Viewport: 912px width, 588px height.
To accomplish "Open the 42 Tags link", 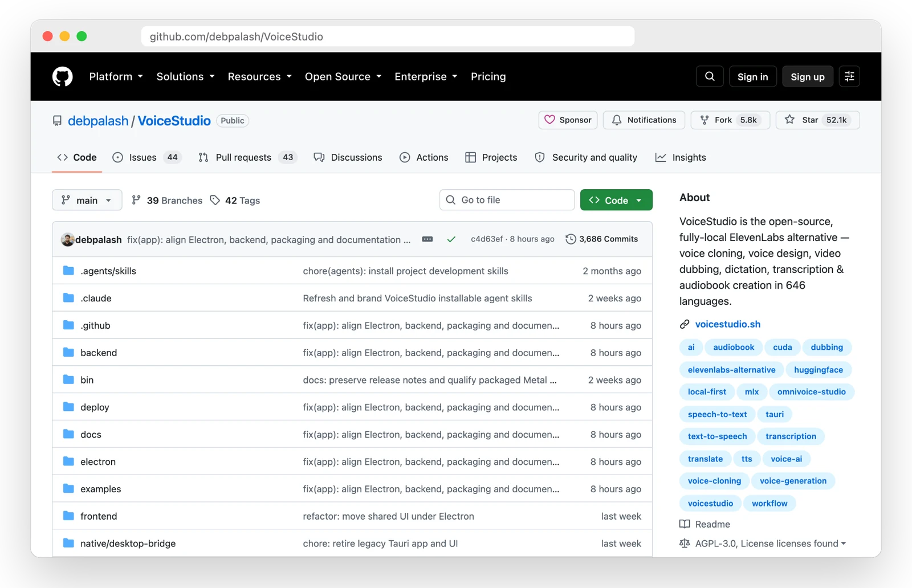I will tap(235, 200).
